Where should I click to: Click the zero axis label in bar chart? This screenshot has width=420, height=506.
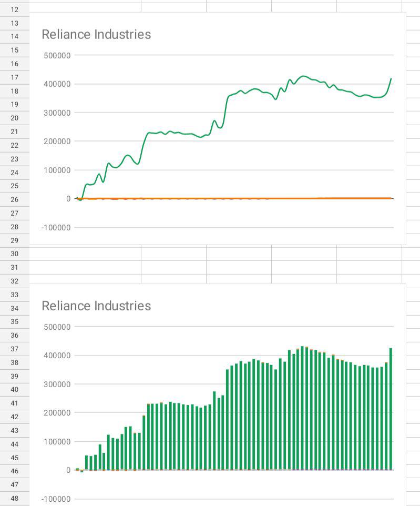point(68,470)
